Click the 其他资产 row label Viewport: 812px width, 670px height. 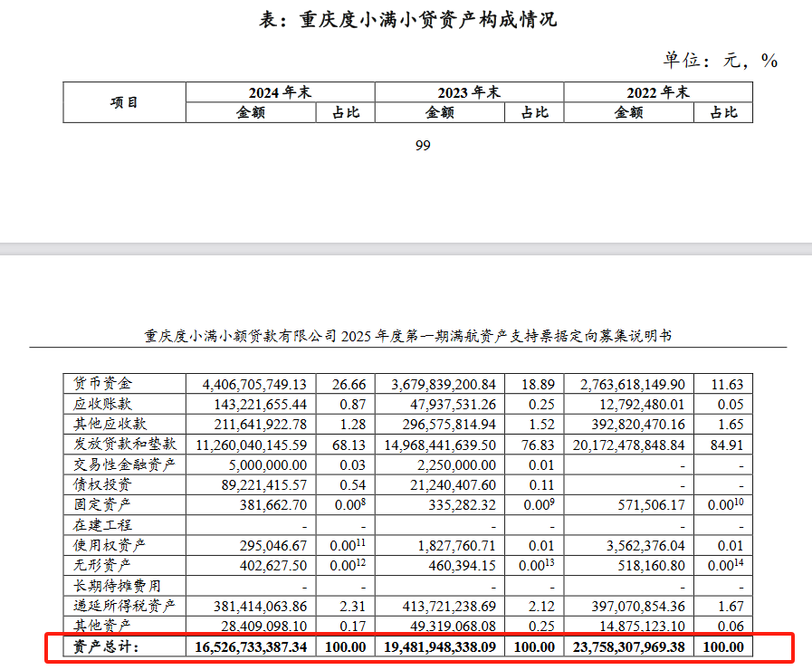click(102, 626)
